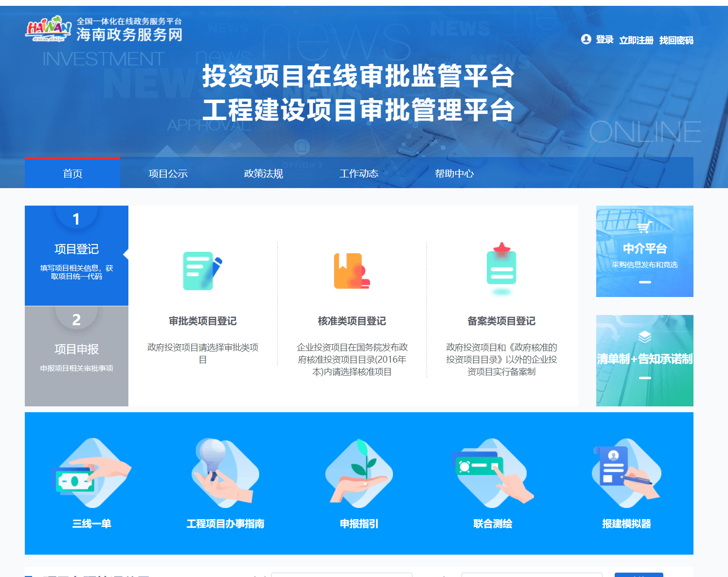
Task: Select step 1 number circle
Action: click(x=76, y=218)
